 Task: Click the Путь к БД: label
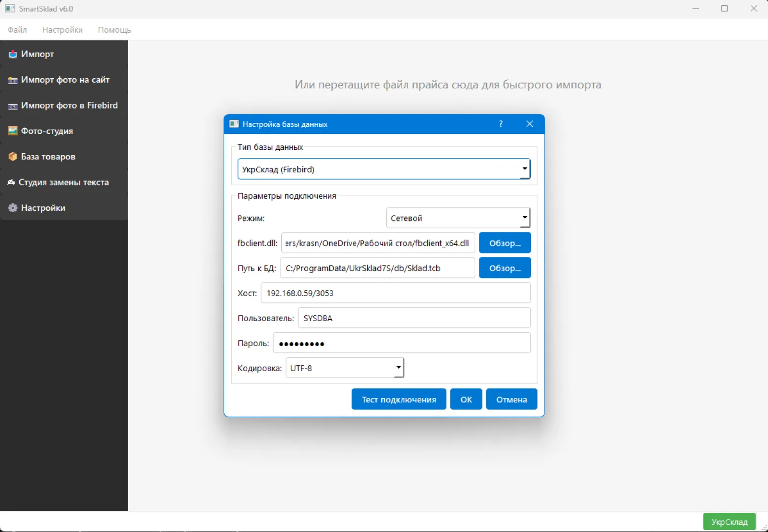[257, 268]
